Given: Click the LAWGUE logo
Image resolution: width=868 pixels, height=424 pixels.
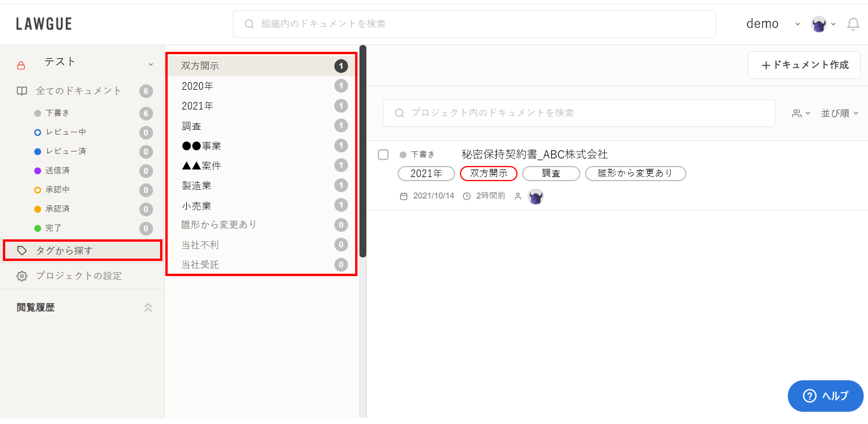Looking at the screenshot, I should coord(44,24).
